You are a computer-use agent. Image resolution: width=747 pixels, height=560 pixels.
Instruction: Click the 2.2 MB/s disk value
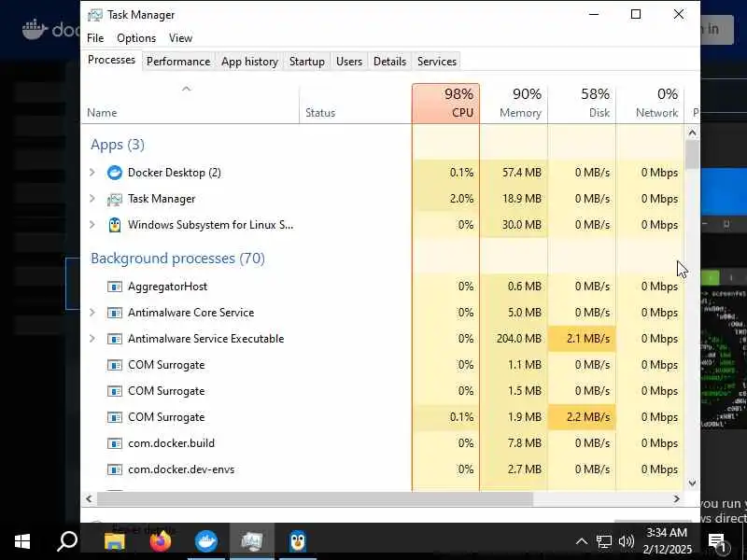click(x=588, y=417)
